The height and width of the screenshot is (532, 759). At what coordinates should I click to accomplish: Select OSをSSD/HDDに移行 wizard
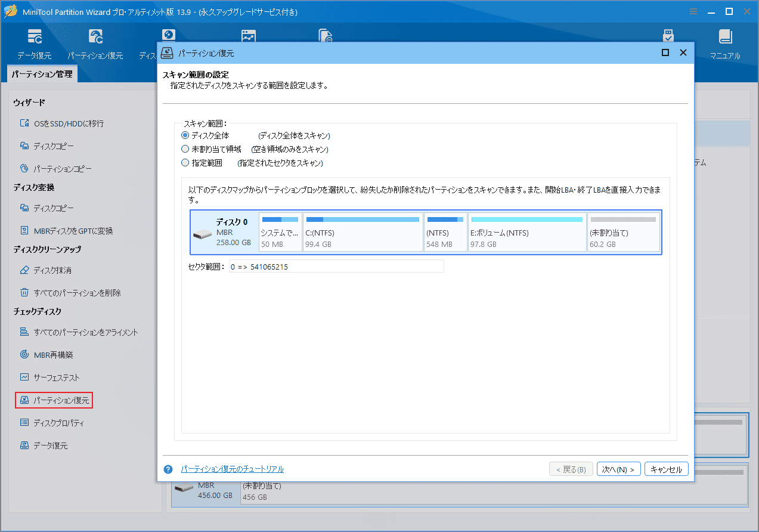[61, 123]
